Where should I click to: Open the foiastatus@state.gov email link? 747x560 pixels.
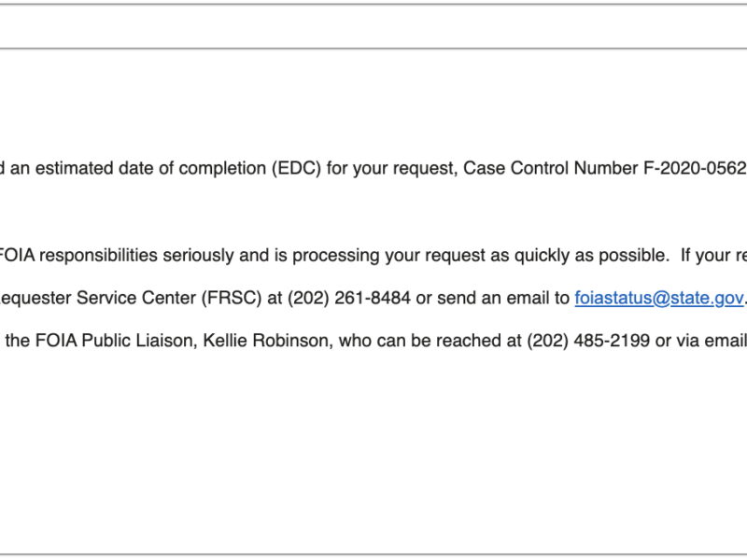[x=659, y=299]
